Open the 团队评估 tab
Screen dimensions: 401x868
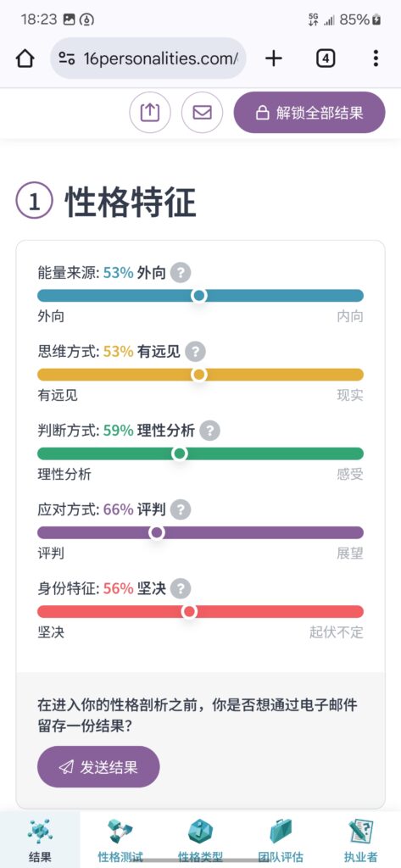click(x=281, y=840)
